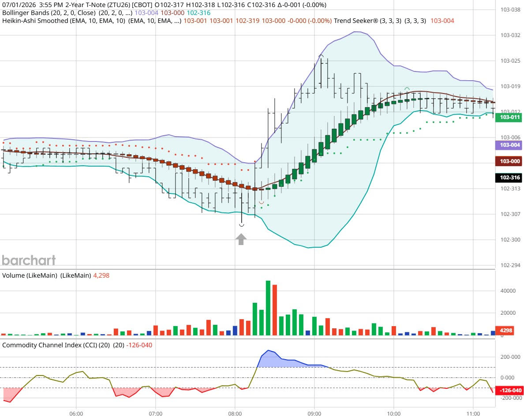Click the teal 102-316 Bollinger lower value

tap(198, 13)
